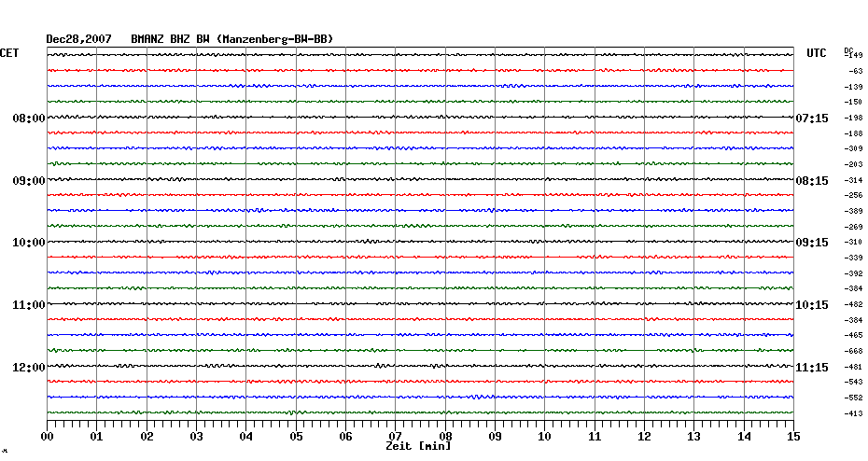The width and height of the screenshot is (868, 461).
Task: Click the 09:15 UTC time label
Action: coord(812,243)
